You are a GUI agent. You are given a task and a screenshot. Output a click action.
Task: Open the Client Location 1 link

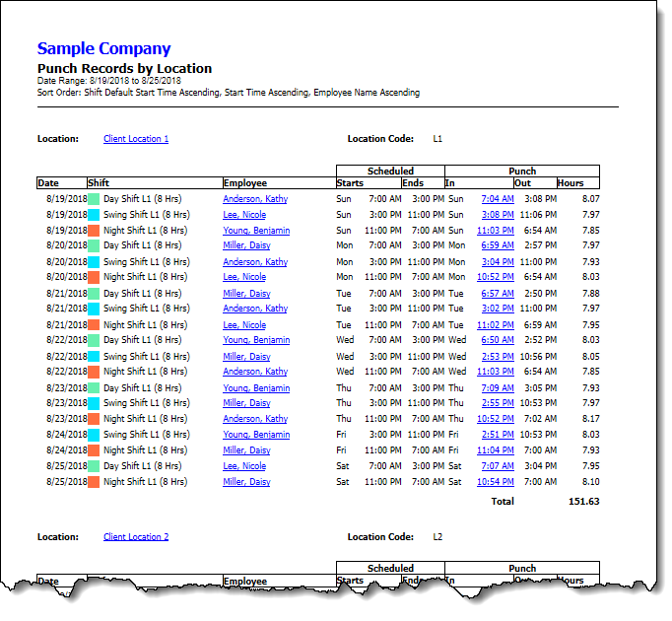pos(136,139)
